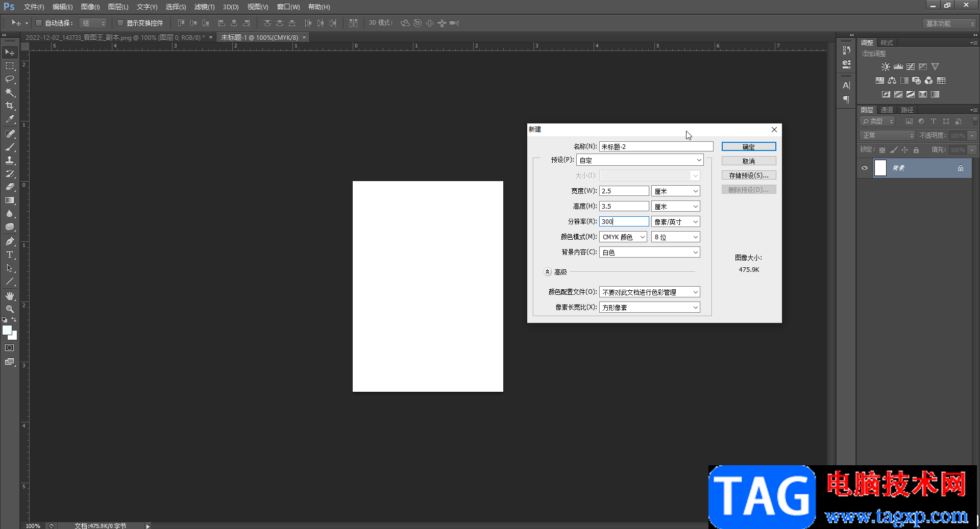This screenshot has height=529, width=980.
Task: Select the History Brush tool
Action: point(10,173)
